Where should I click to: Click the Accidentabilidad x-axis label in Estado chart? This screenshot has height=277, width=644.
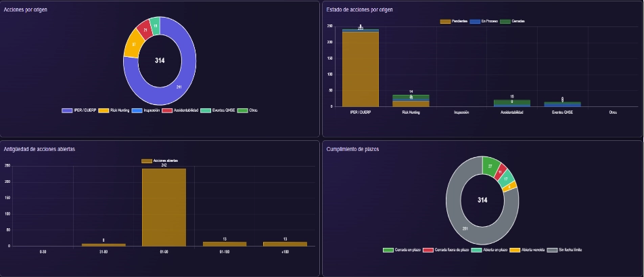[511, 112]
